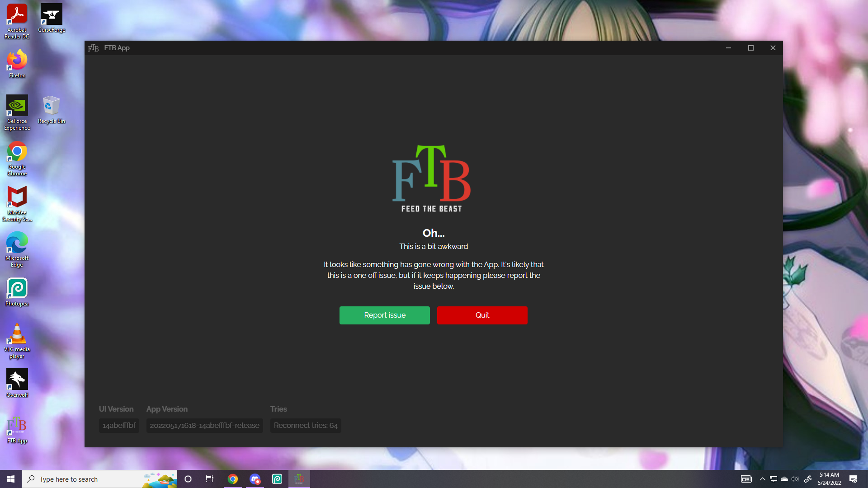The height and width of the screenshot is (488, 868).
Task: Open Google Chrome from the taskbar
Action: click(x=233, y=479)
